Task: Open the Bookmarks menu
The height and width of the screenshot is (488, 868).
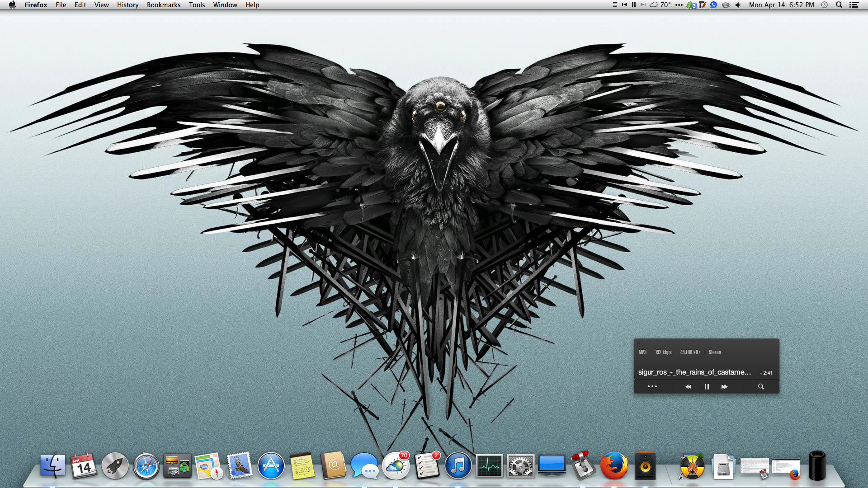Action: tap(164, 5)
